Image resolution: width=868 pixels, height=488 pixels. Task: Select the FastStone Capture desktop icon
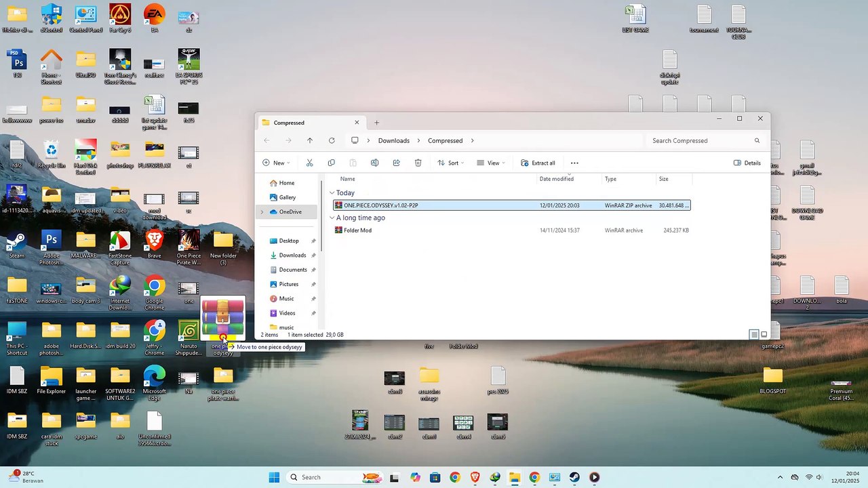click(120, 248)
